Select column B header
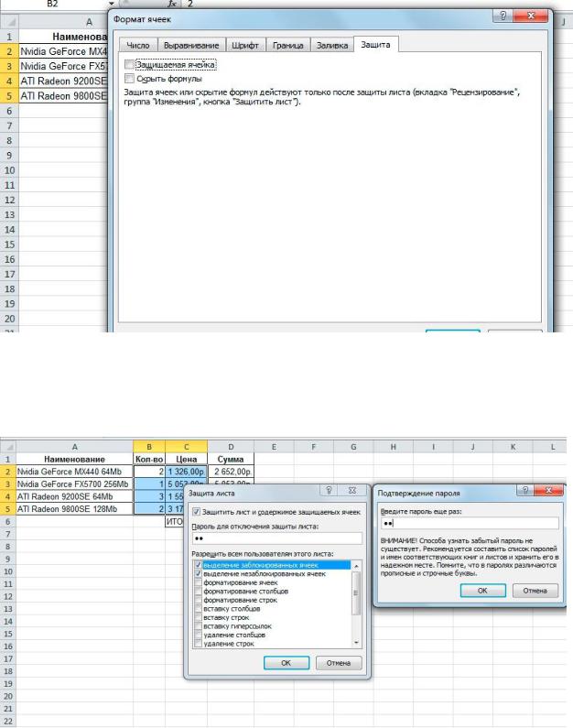This screenshot has height=728, width=573. pos(149,447)
